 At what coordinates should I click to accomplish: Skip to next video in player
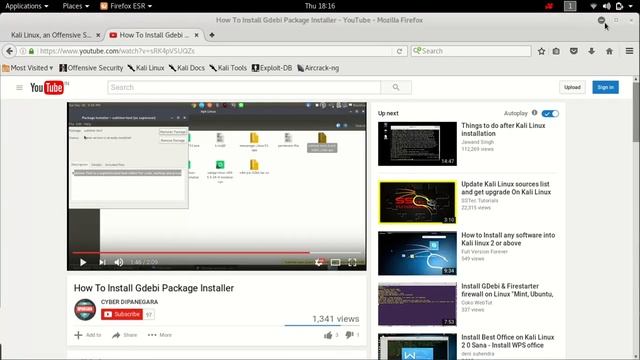(x=102, y=262)
